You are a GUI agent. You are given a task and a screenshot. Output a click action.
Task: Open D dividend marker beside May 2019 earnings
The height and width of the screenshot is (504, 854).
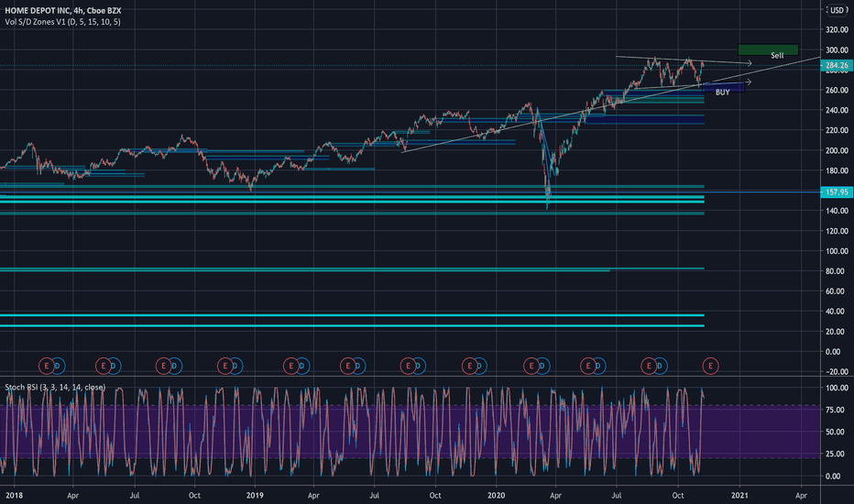pyautogui.click(x=358, y=366)
